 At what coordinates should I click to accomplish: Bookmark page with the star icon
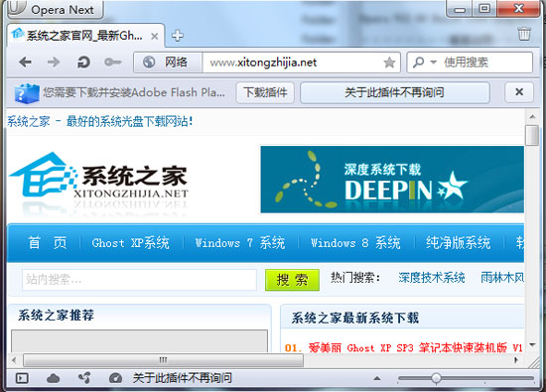click(x=389, y=63)
